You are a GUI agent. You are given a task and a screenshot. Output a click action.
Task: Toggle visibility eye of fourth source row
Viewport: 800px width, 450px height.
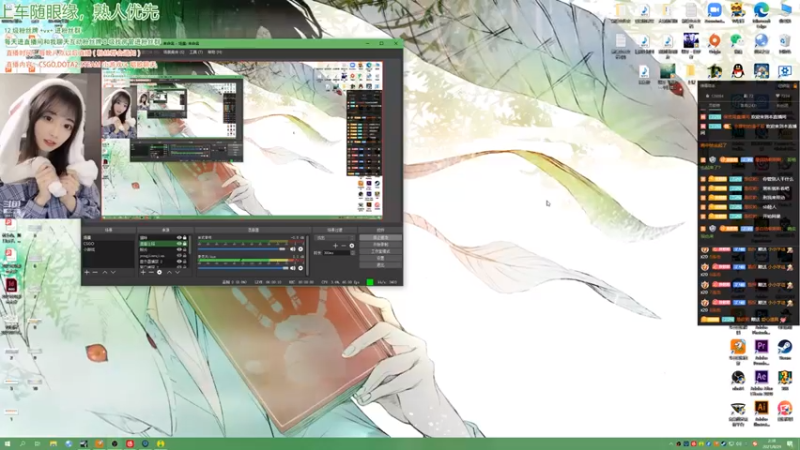[x=179, y=256]
